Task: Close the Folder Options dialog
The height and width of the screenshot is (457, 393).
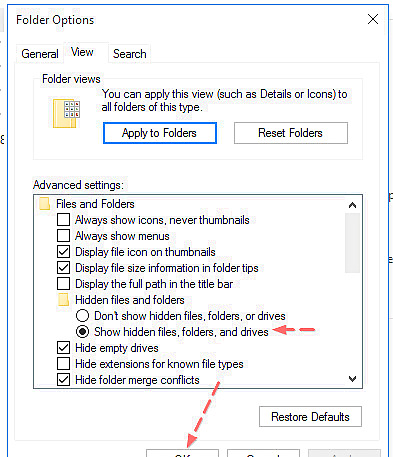Action: pyautogui.click(x=373, y=19)
